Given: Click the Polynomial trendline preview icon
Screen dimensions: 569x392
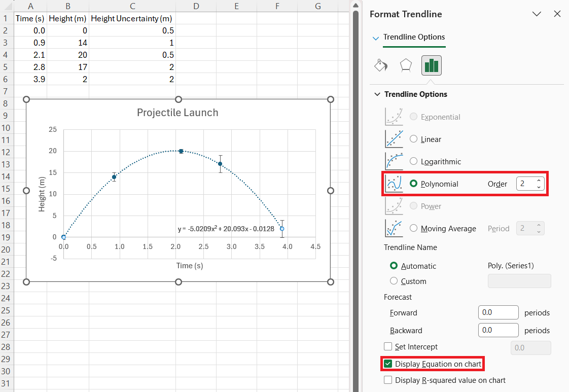Looking at the screenshot, I should (x=394, y=184).
